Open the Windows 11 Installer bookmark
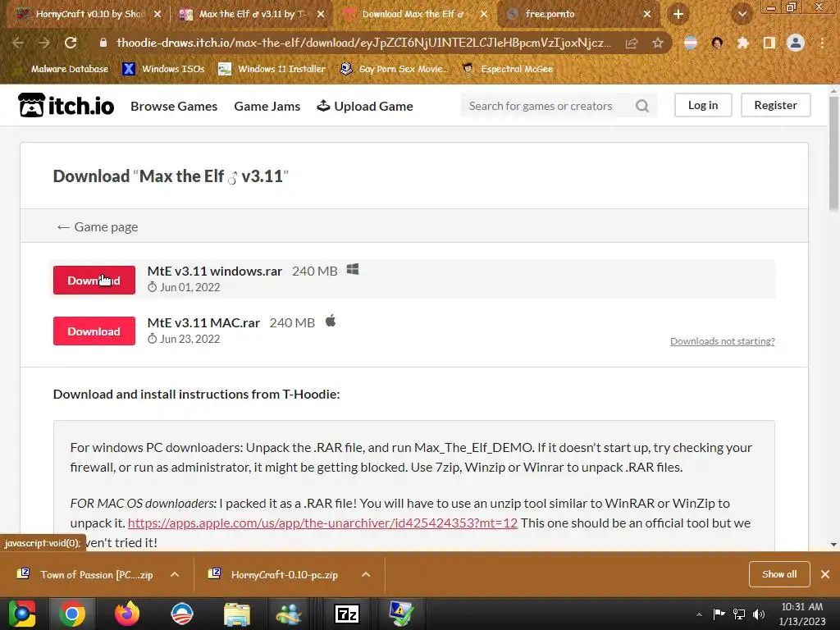This screenshot has height=630, width=840. (x=272, y=69)
